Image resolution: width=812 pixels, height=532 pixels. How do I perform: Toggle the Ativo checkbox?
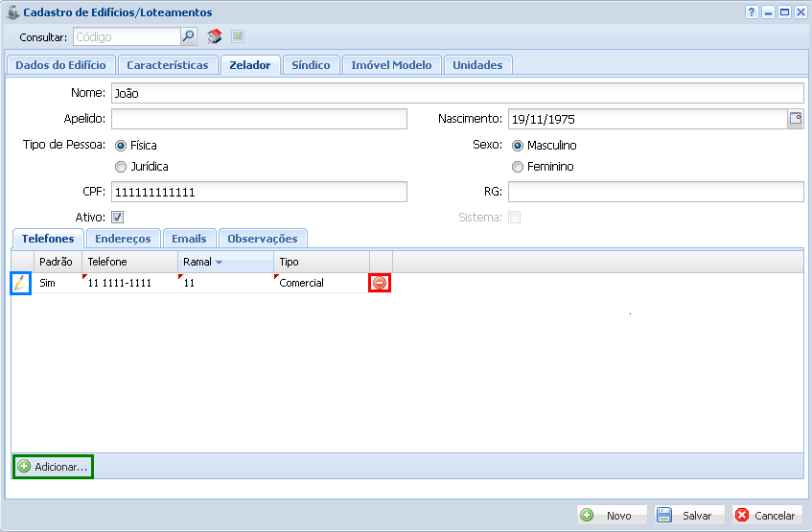click(118, 218)
